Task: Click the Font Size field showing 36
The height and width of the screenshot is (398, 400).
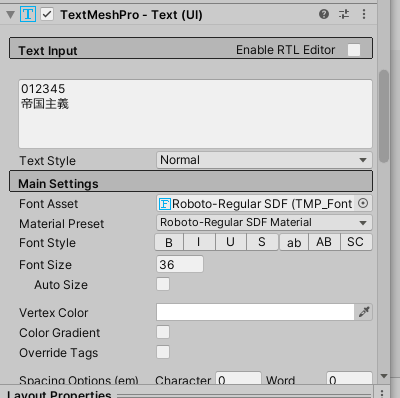Action: coord(180,264)
